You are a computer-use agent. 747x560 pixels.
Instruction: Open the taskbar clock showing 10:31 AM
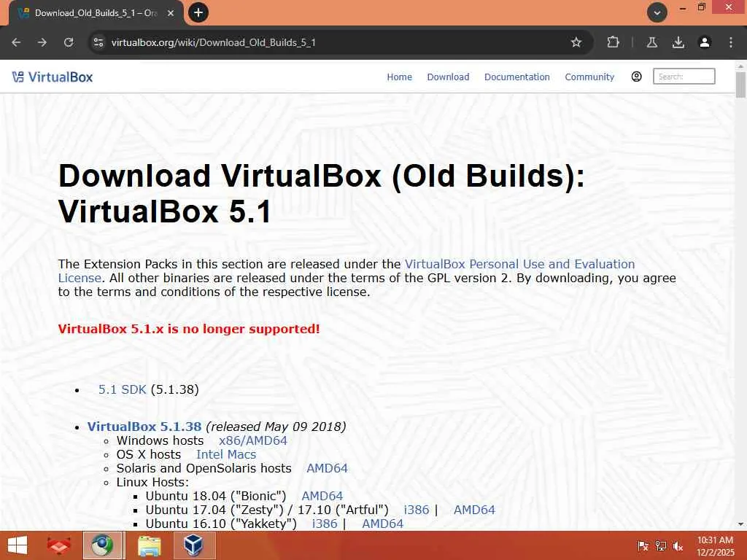click(716, 545)
